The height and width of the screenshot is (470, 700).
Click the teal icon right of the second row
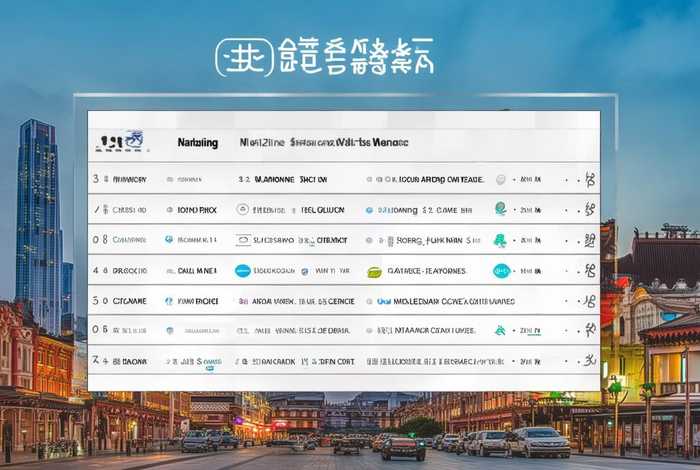pos(500,209)
